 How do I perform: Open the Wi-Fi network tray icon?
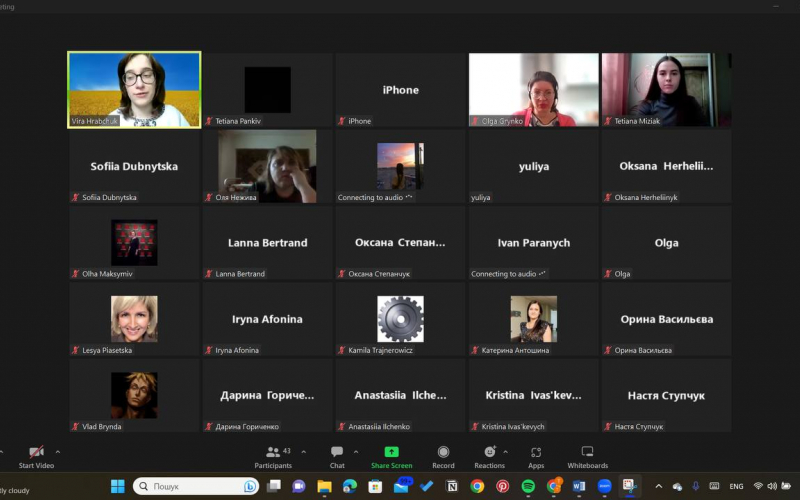(758, 486)
